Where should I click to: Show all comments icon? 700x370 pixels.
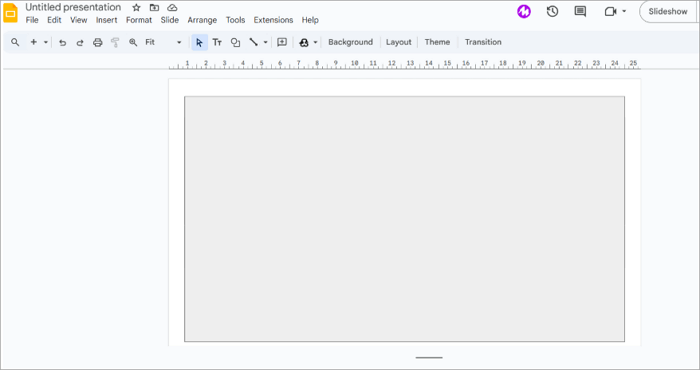pyautogui.click(x=580, y=12)
